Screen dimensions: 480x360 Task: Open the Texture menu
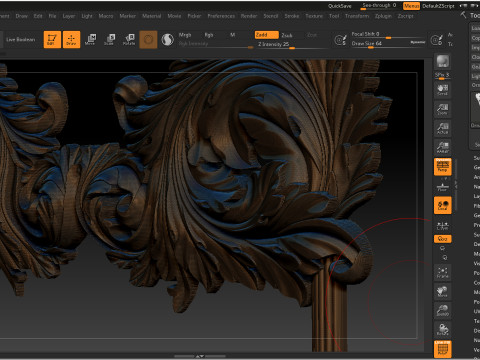tap(314, 16)
